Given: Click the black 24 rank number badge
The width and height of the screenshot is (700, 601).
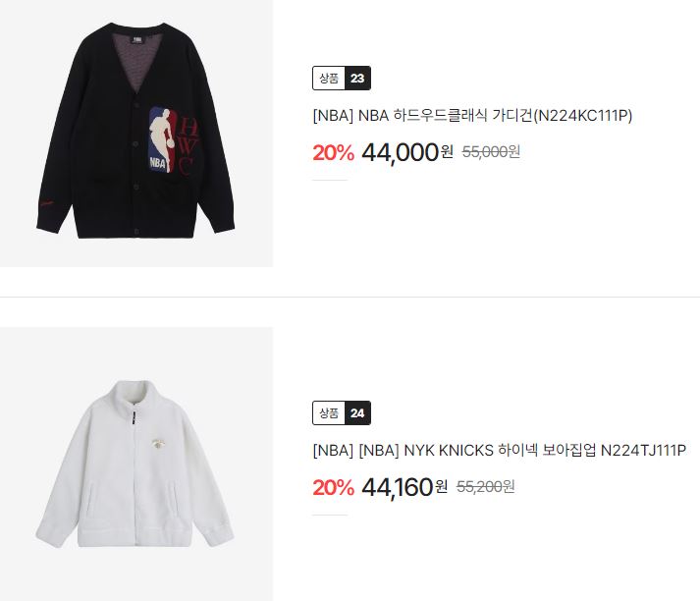Looking at the screenshot, I should click(x=357, y=413).
